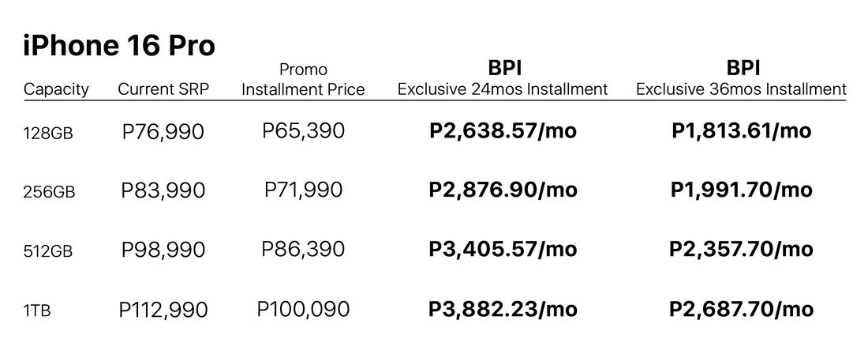Image resolution: width=868 pixels, height=354 pixels.
Task: Click the Current SRP column header
Action: pyautogui.click(x=163, y=89)
